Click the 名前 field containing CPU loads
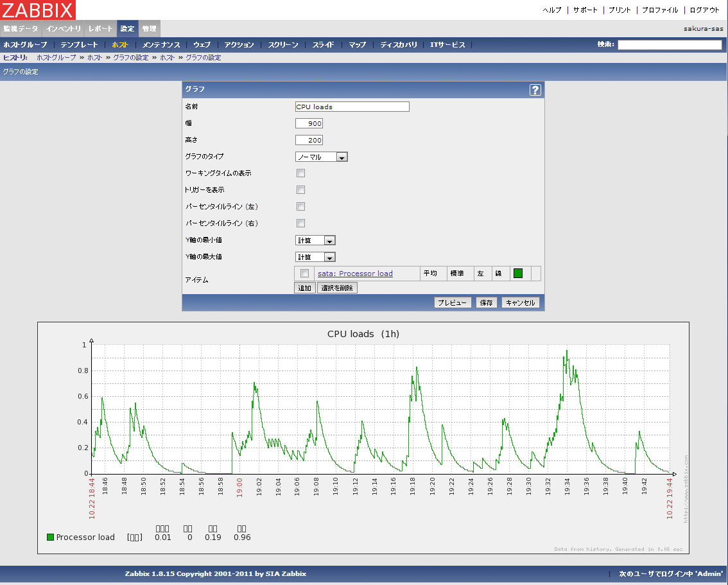This screenshot has width=728, height=585. [352, 107]
